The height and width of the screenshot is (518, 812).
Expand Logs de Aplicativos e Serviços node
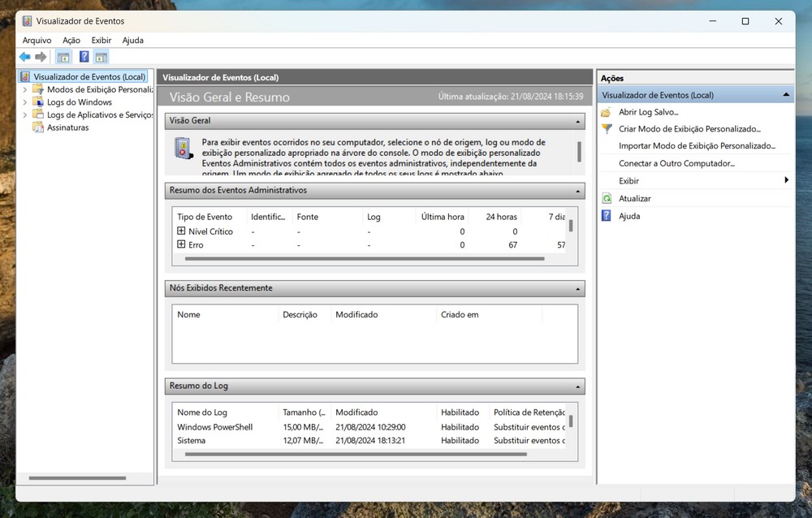[x=24, y=115]
